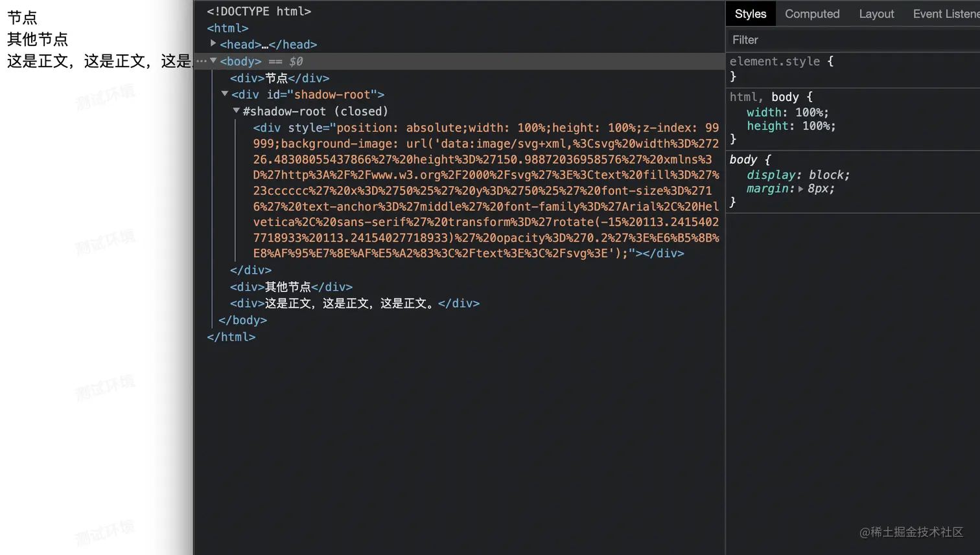This screenshot has width=980, height=555.
Task: Expand the margin shorthand property triangle
Action: (801, 189)
